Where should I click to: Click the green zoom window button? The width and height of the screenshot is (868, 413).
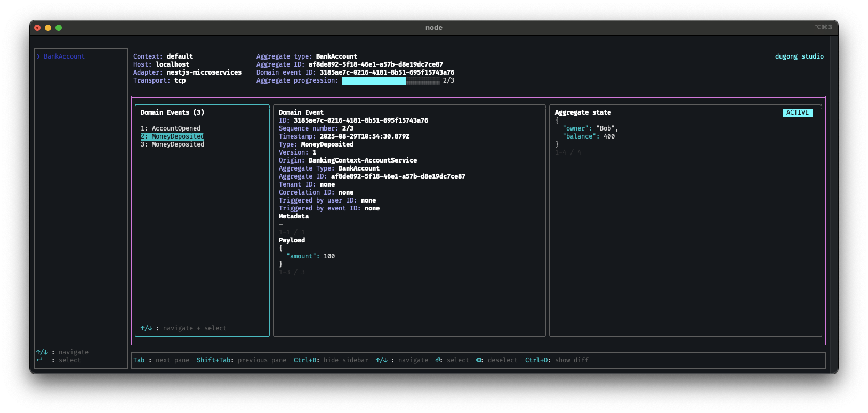[59, 28]
